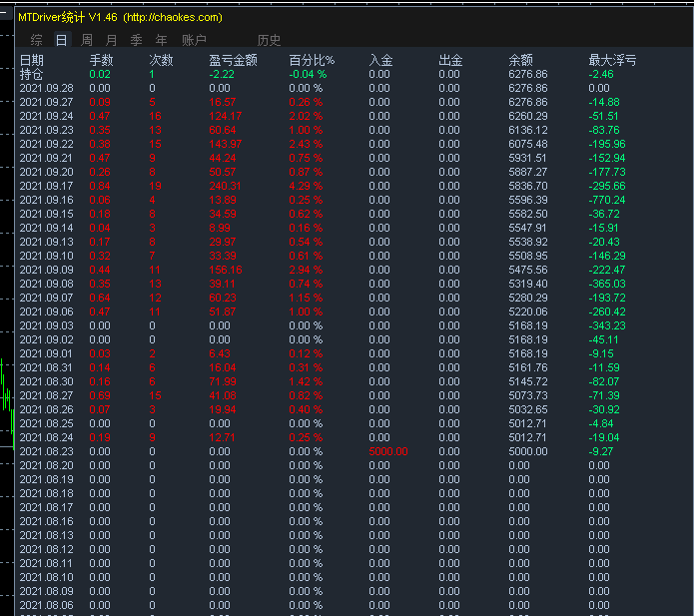Click the 次数 column header
The image size is (694, 616).
(x=161, y=60)
